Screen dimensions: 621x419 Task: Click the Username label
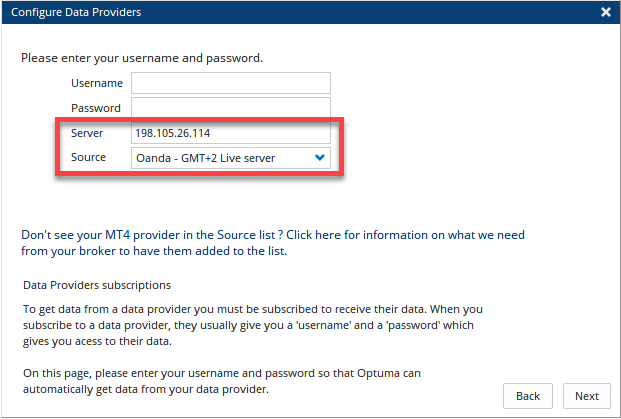click(97, 83)
